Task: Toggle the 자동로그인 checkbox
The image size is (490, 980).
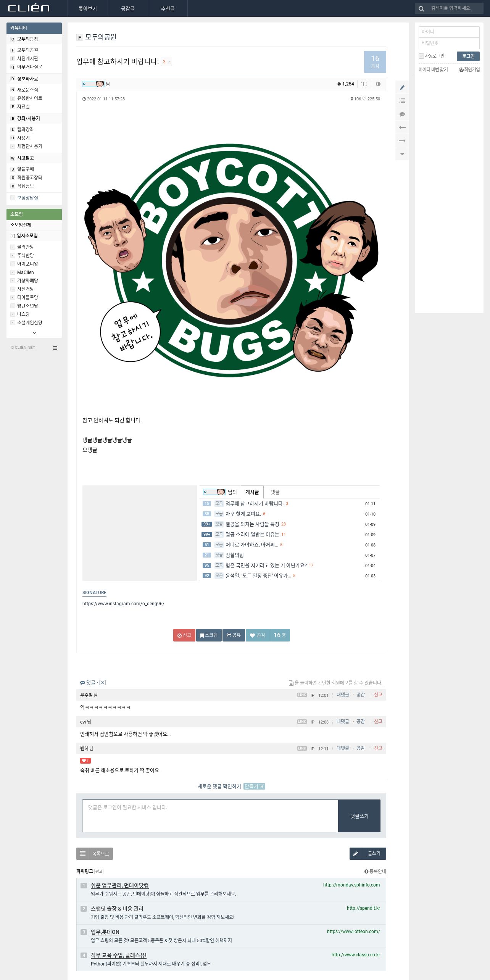Action: [421, 56]
